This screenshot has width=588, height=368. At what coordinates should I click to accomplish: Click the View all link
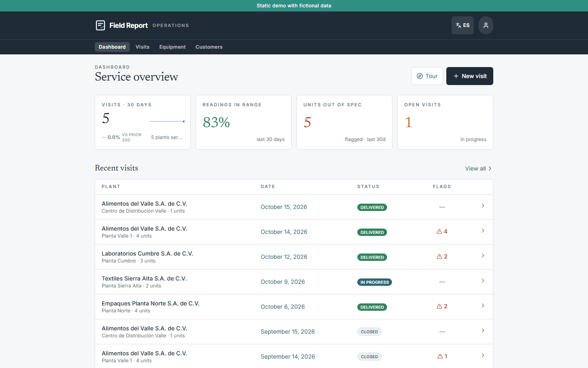pyautogui.click(x=479, y=168)
